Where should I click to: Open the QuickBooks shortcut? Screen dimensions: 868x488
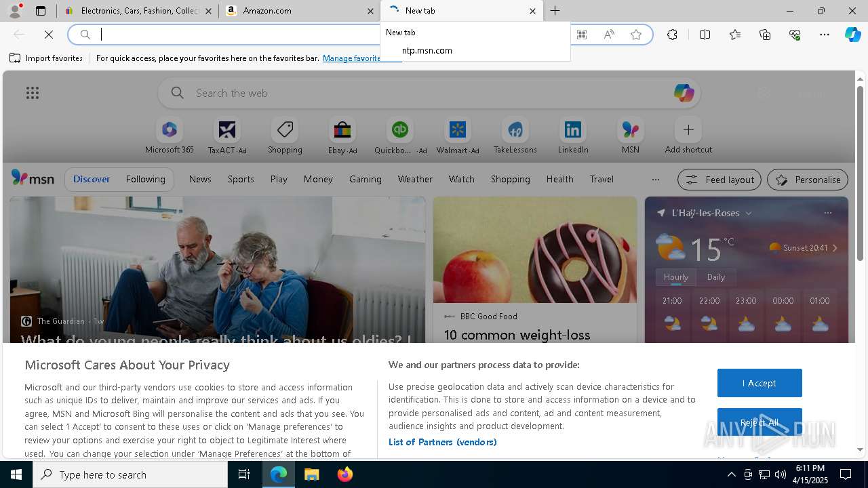400,136
